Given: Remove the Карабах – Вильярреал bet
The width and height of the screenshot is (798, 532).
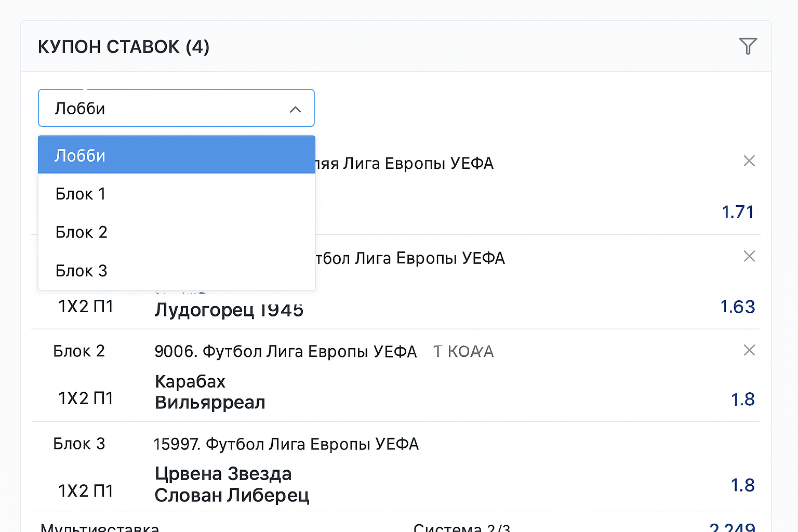Looking at the screenshot, I should (x=749, y=350).
